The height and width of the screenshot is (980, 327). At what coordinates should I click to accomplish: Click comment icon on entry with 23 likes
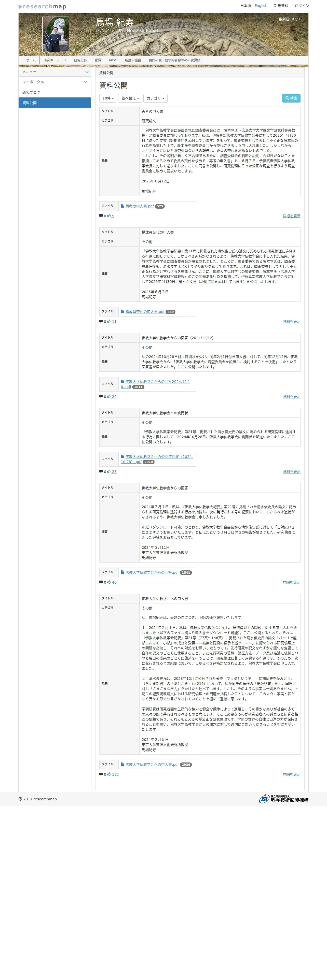click(x=101, y=471)
